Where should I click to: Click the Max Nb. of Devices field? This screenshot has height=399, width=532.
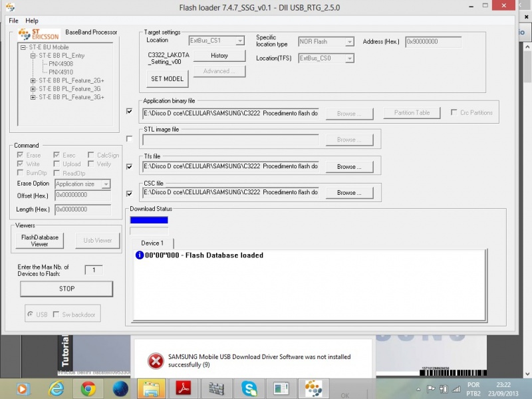pos(94,270)
